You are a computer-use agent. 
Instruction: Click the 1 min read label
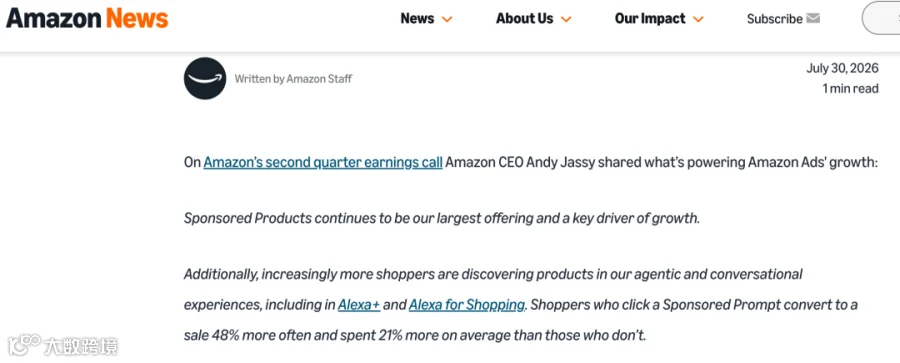coord(850,88)
